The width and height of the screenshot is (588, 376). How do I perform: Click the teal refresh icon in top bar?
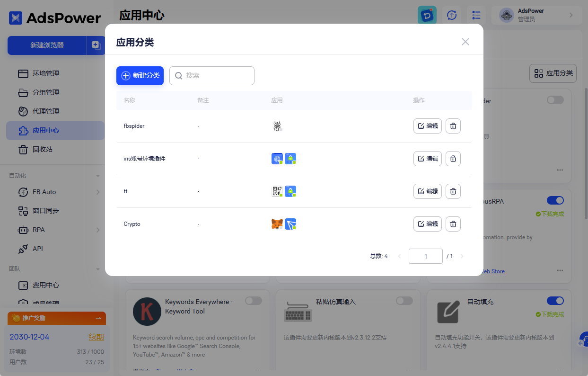point(427,15)
